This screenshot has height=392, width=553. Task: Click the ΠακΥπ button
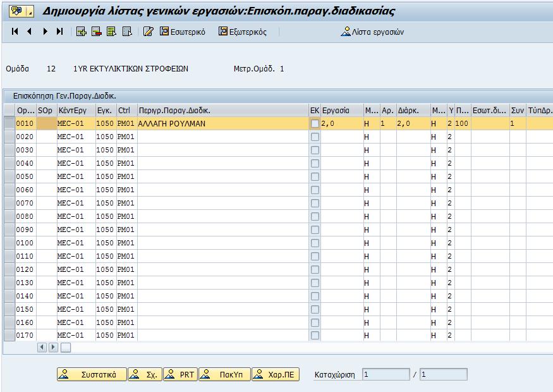tap(224, 374)
